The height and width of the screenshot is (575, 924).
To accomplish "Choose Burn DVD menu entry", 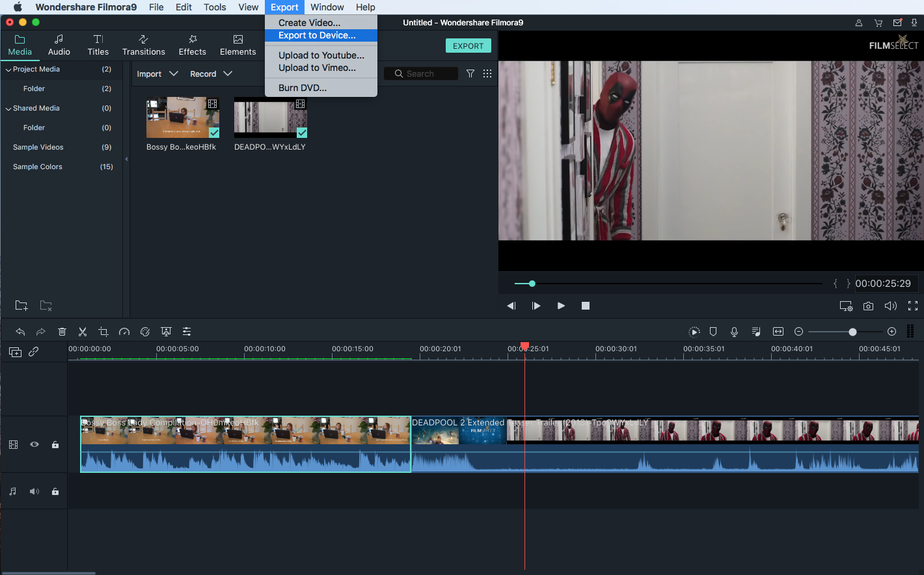I will 321,88.
